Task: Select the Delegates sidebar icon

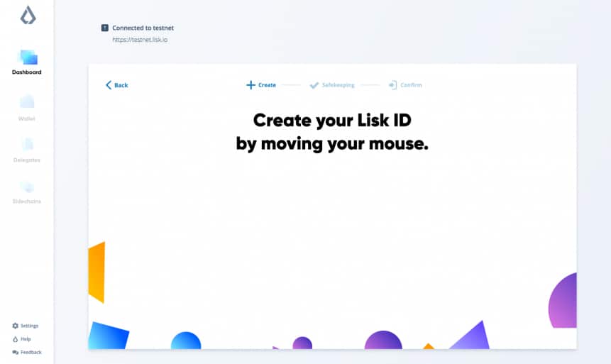Action: point(27,144)
